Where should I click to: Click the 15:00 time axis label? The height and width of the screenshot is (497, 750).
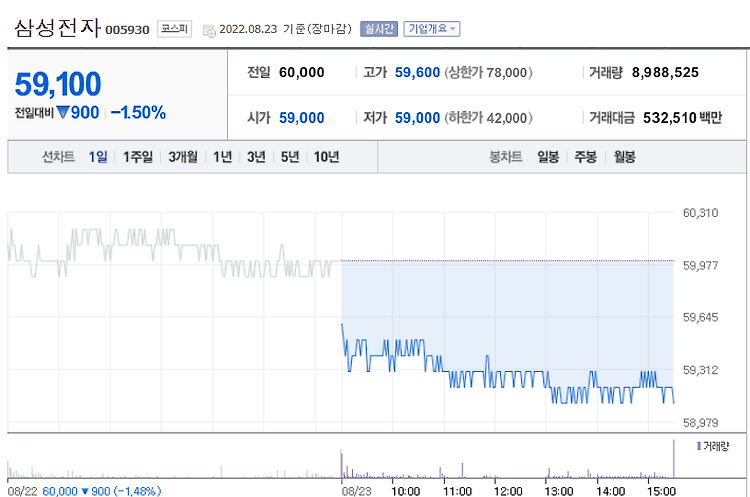[662, 491]
